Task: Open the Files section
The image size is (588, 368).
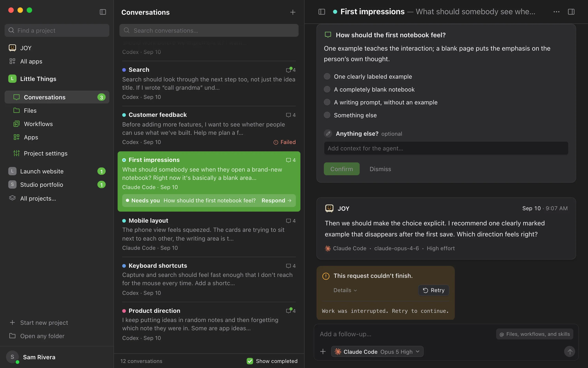Action: (x=57, y=110)
